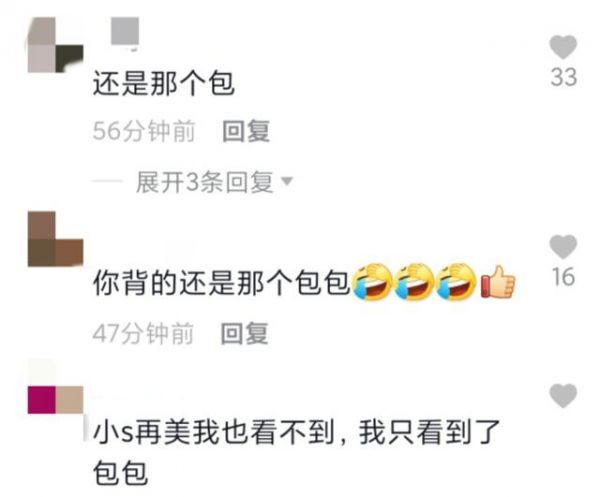
Task: Click the comment 你背的还是那个包包
Action: click(222, 283)
